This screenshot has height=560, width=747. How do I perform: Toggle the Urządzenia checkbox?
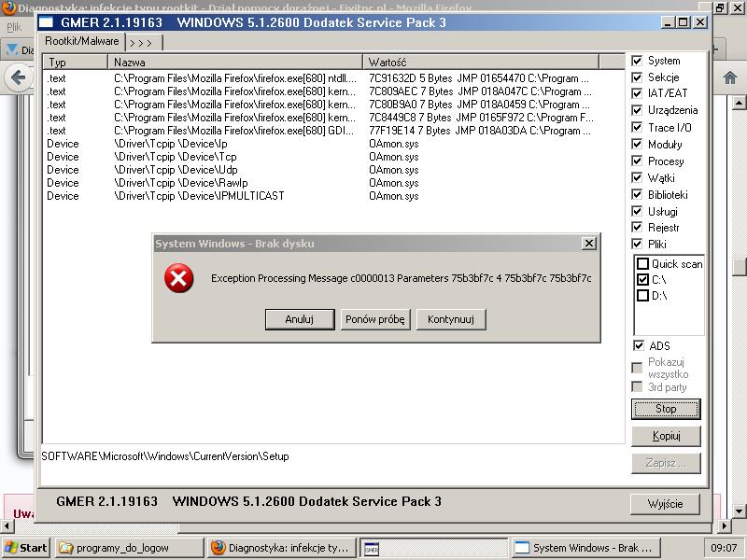tap(637, 110)
